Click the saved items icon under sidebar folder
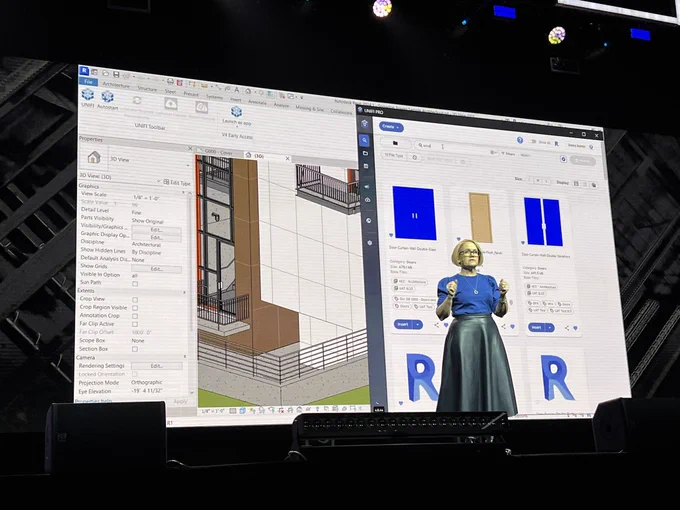Image resolution: width=680 pixels, height=510 pixels. click(366, 166)
